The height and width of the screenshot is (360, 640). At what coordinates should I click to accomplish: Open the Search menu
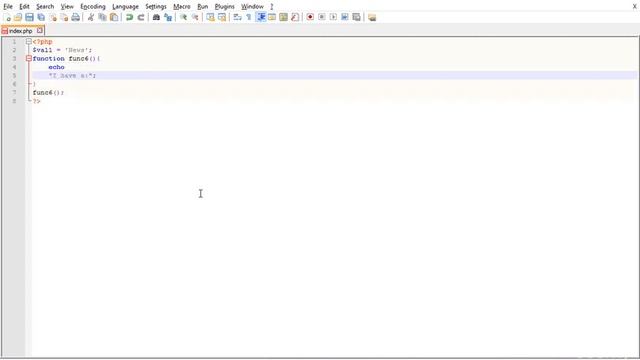coord(45,7)
